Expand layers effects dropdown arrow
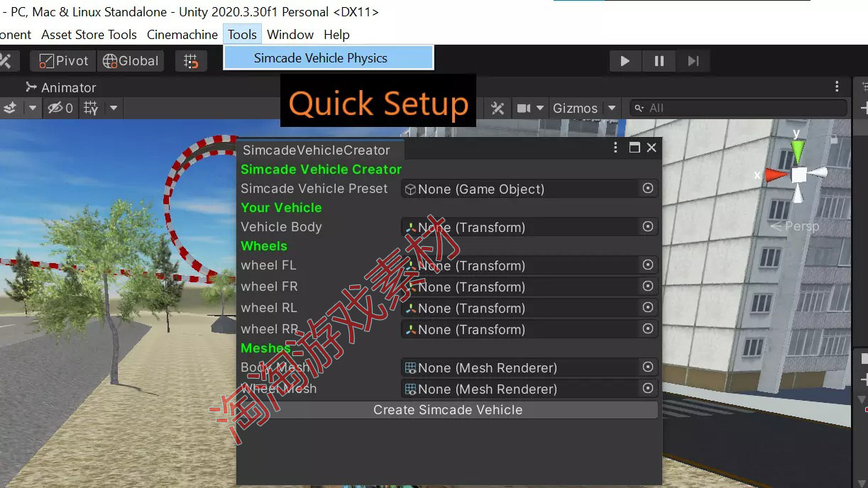The image size is (868, 488). (33, 108)
